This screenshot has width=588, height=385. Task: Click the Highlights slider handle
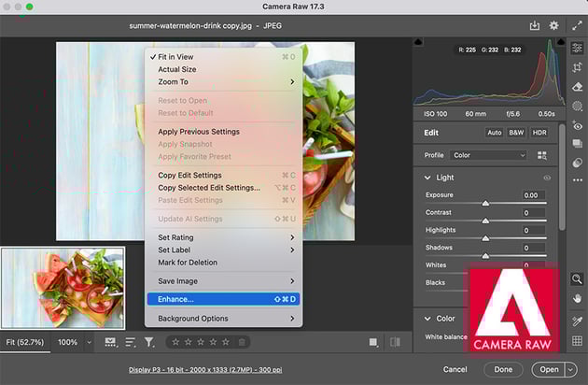(x=485, y=238)
